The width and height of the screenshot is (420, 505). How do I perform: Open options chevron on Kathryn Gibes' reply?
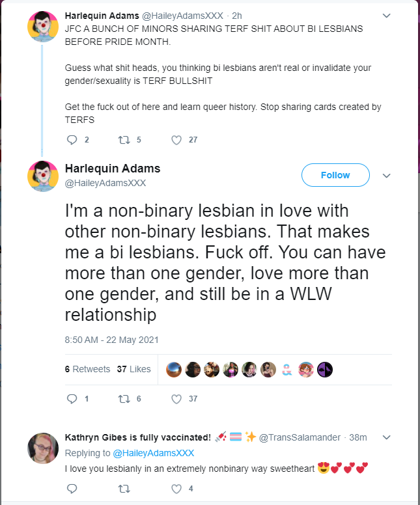[387, 437]
